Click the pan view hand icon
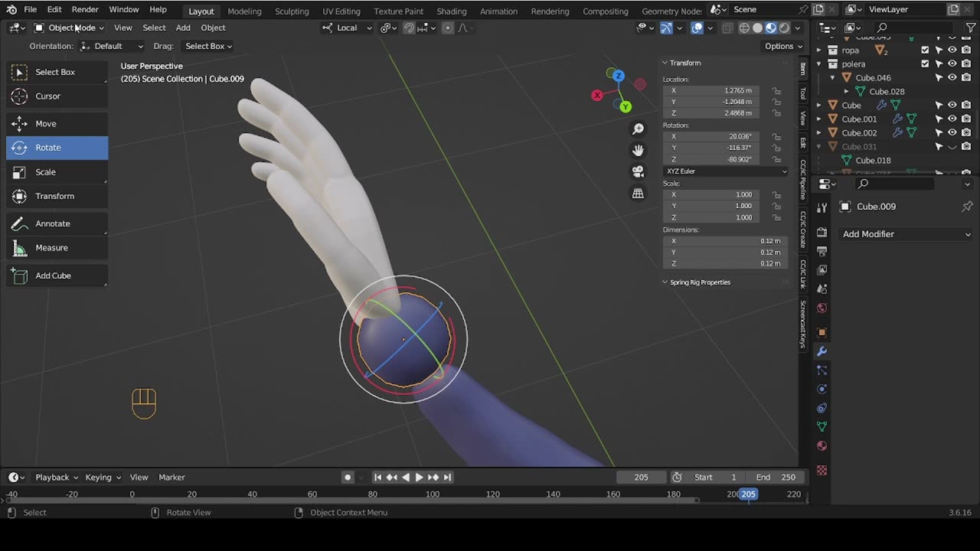This screenshot has height=551, width=980. click(x=638, y=151)
